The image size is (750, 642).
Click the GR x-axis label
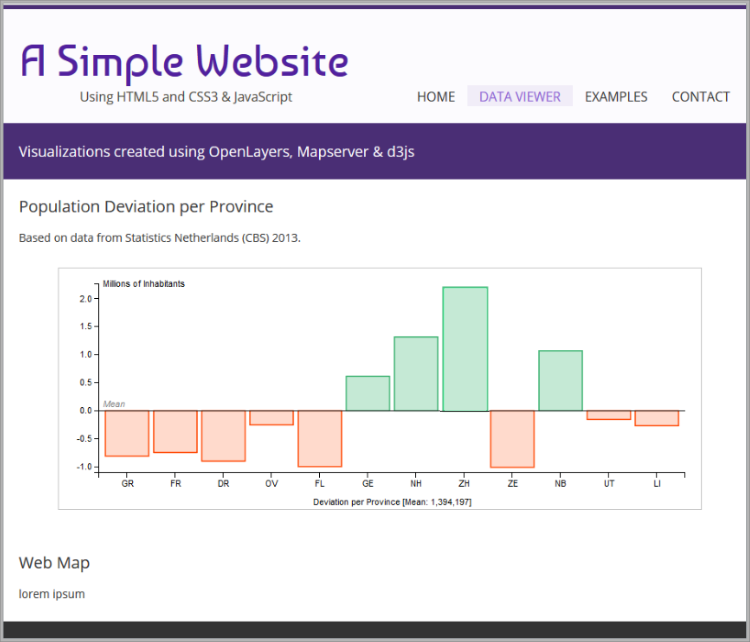coord(127,484)
